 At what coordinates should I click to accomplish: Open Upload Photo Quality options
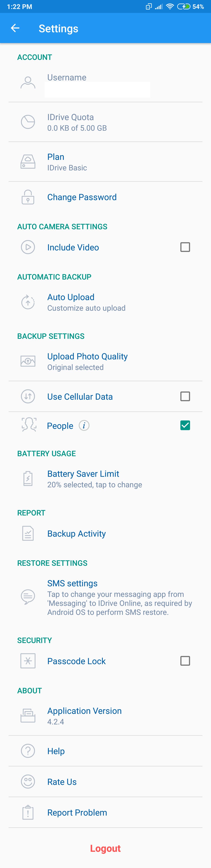tap(105, 362)
